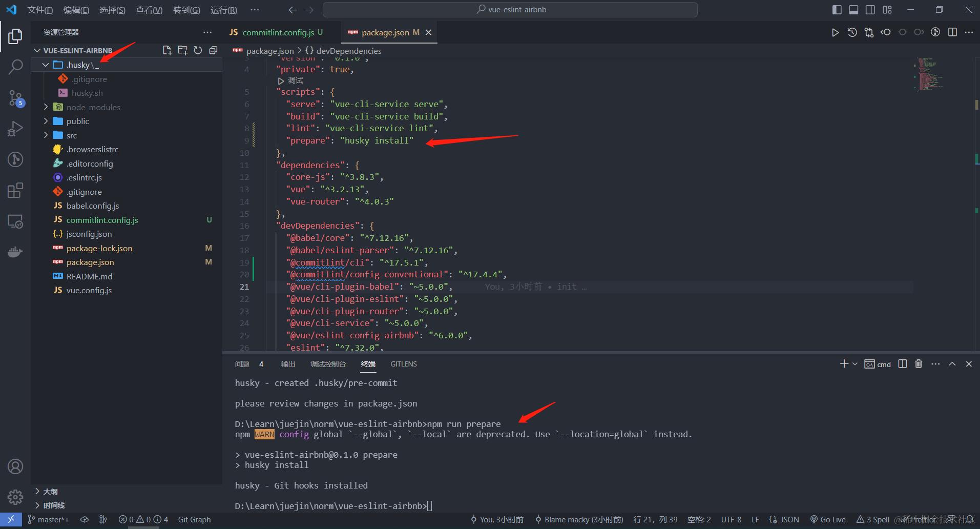
Task: Refresh the explorer file tree
Action: [198, 50]
